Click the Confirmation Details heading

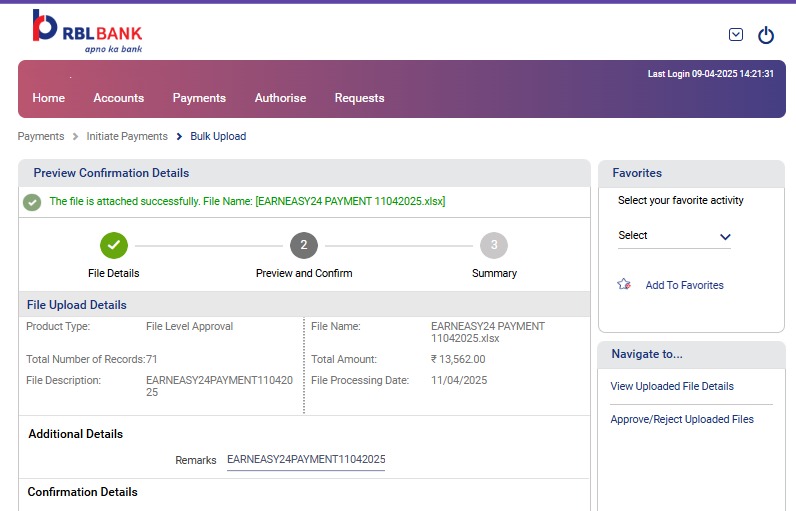[x=83, y=492]
